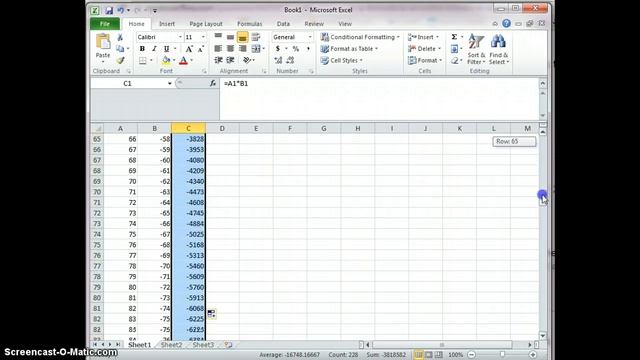Open the Sort & Filter menu
This screenshot has height=360, width=640.
pyautogui.click(x=476, y=49)
